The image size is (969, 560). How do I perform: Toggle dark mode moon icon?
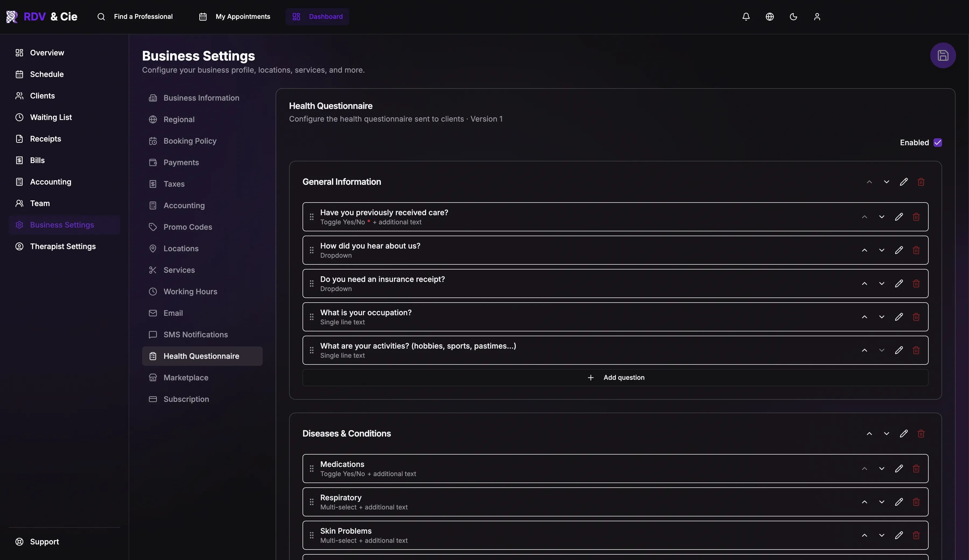[793, 16]
